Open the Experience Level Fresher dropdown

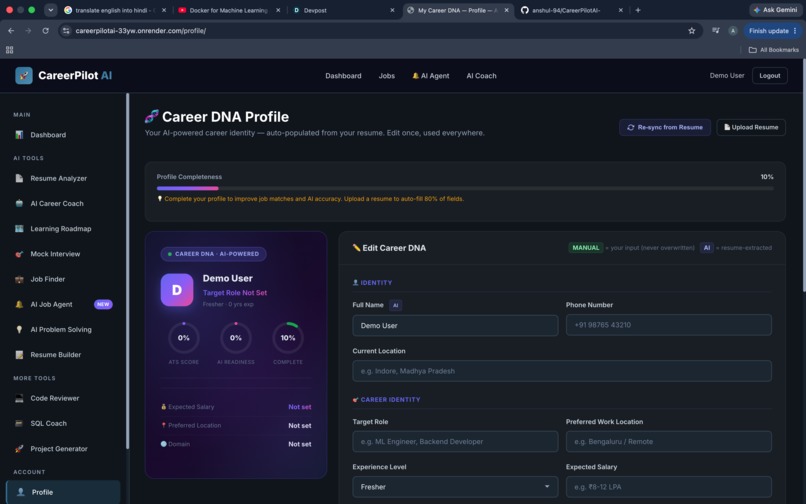pos(455,487)
